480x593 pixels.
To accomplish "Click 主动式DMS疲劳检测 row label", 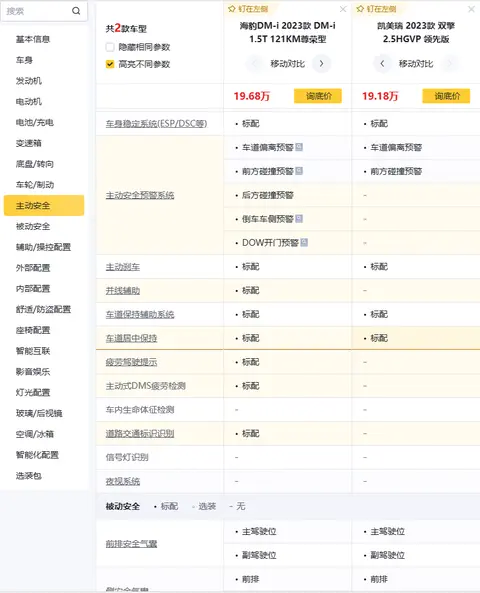I will (x=146, y=386).
